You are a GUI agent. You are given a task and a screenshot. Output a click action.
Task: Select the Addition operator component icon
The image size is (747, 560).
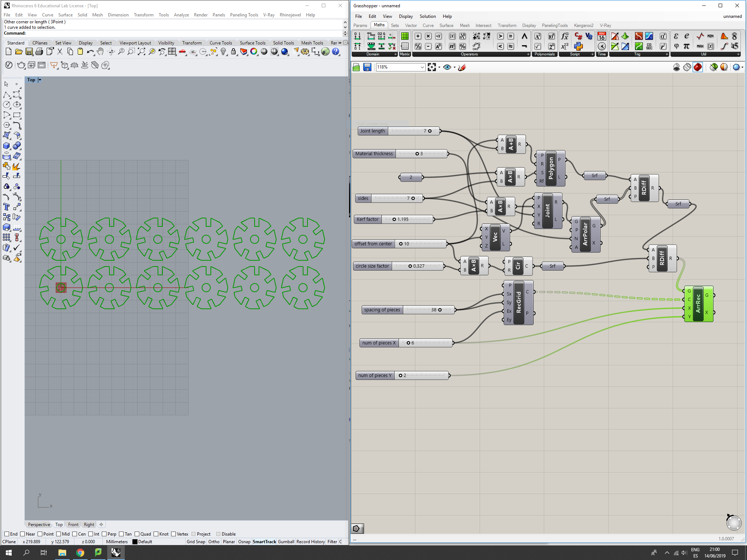(x=418, y=36)
